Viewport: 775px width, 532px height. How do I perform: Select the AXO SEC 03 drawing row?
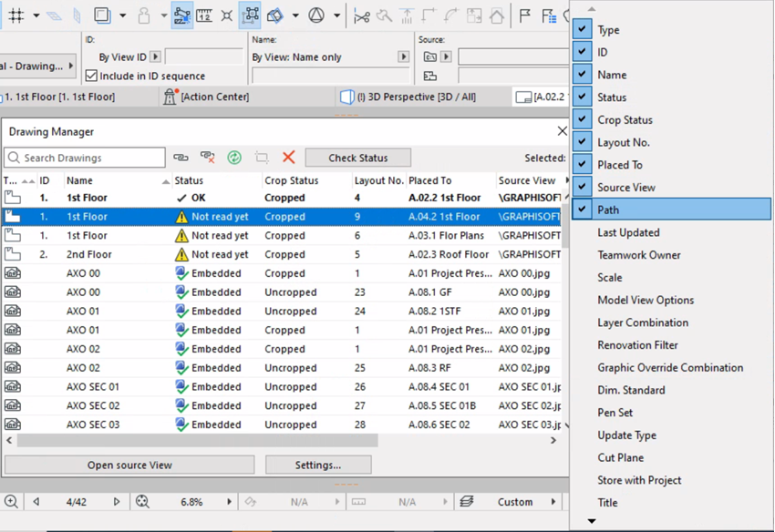point(282,425)
